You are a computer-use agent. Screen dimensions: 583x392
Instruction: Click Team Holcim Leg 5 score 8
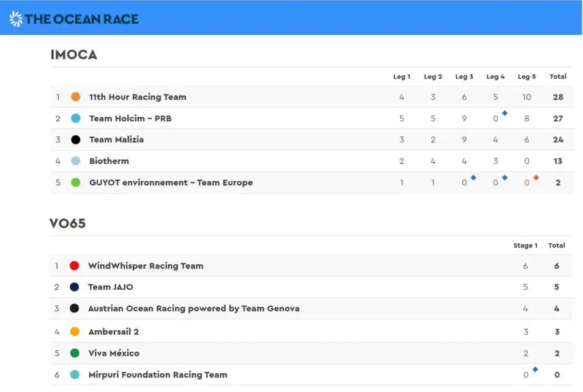(527, 119)
